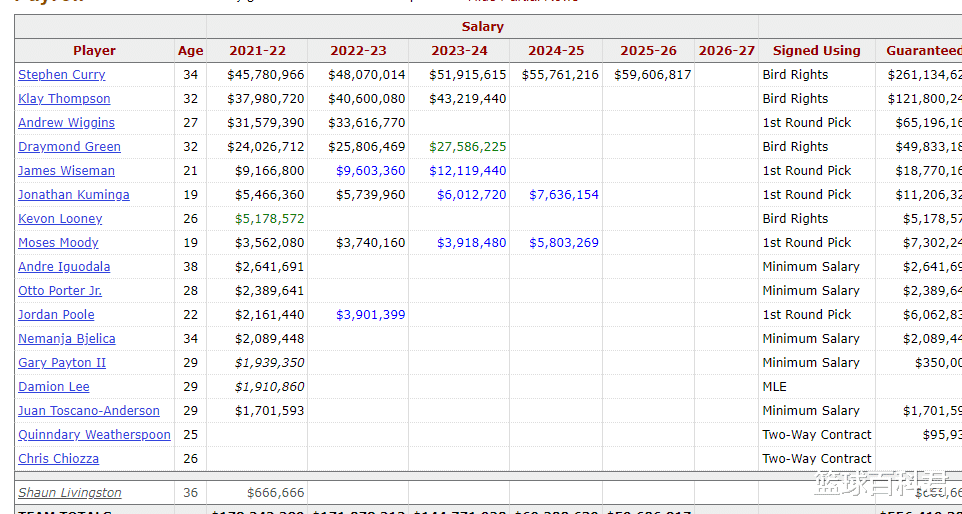The image size is (962, 514).
Task: Visit Andrew Wiggins's profile link
Action: (x=66, y=123)
